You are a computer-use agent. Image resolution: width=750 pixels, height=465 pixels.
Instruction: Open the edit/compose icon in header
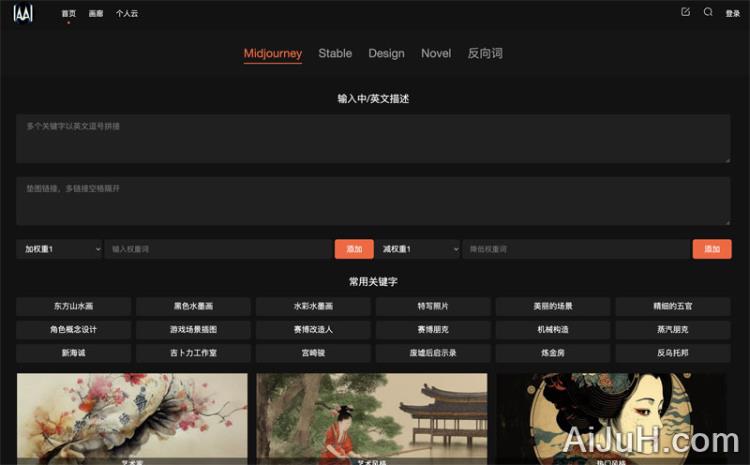click(685, 12)
